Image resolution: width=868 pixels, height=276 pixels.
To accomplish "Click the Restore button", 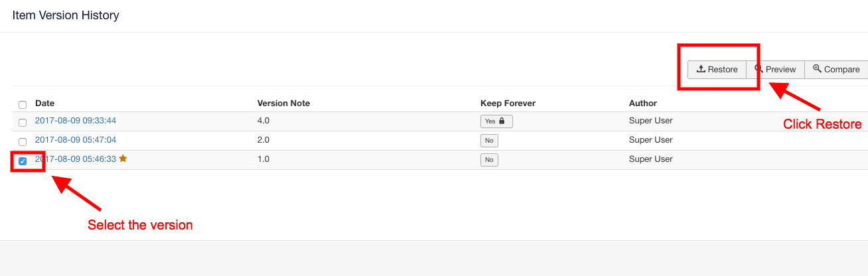I will point(717,70).
